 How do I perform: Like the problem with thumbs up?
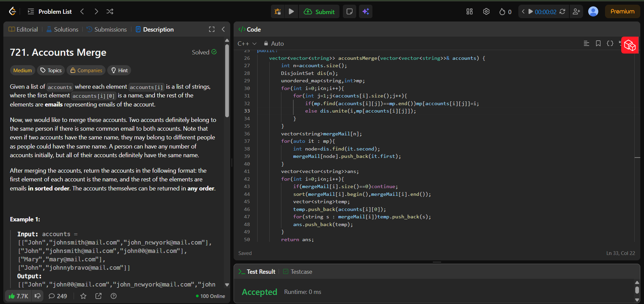tap(18, 296)
